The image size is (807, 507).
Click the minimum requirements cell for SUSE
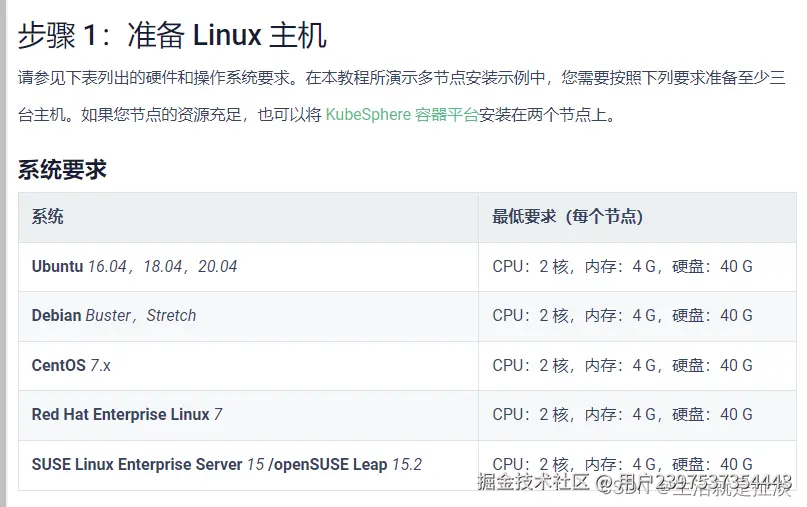(622, 464)
